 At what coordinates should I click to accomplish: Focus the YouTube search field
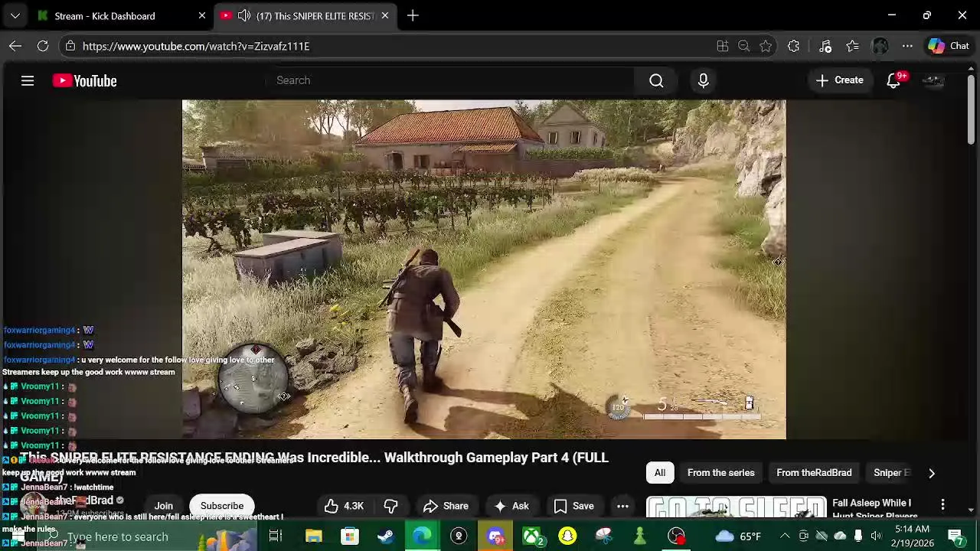point(452,80)
